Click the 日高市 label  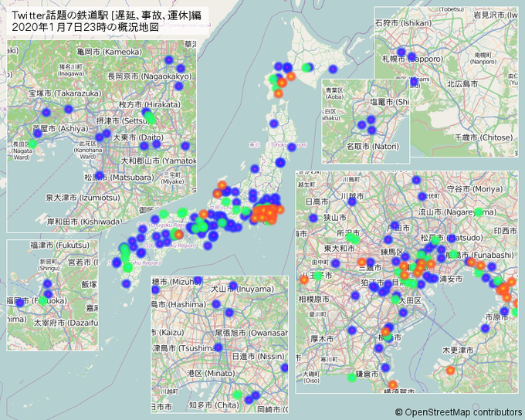pos(317,202)
